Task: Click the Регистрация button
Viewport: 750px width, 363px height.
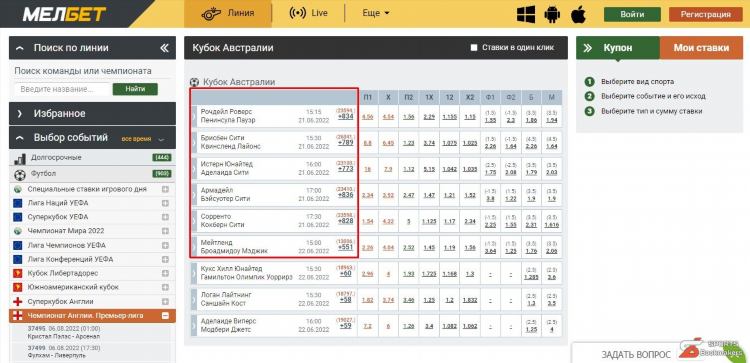Action: pyautogui.click(x=706, y=14)
